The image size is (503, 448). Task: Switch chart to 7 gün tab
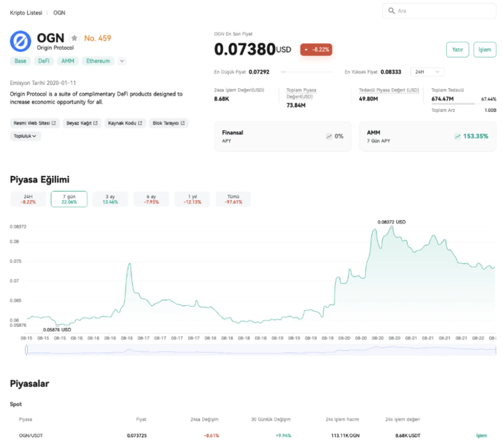69,199
